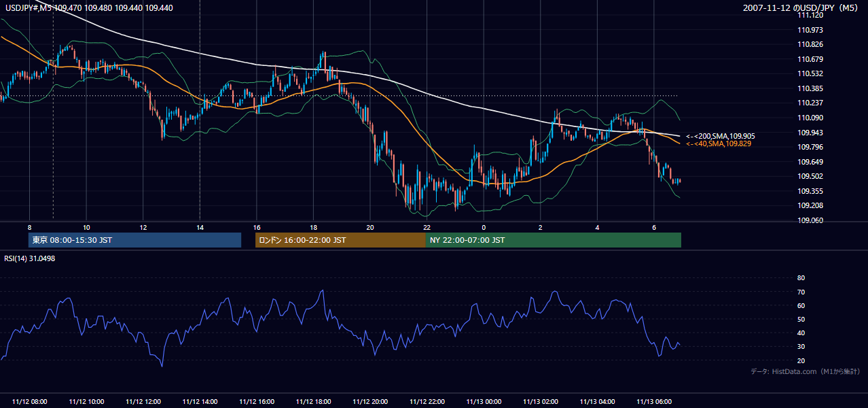
Task: Click the 11/12 10:00 time axis label
Action: [86, 402]
